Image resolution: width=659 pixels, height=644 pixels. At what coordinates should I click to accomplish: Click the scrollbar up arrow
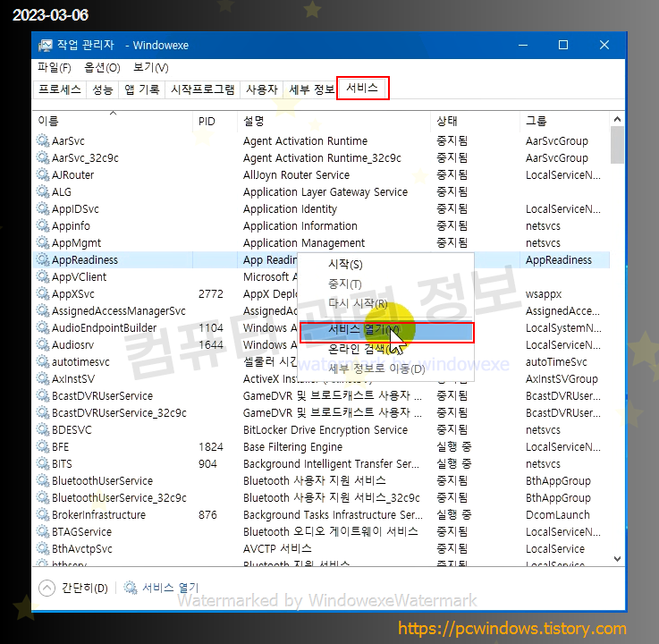[x=617, y=119]
